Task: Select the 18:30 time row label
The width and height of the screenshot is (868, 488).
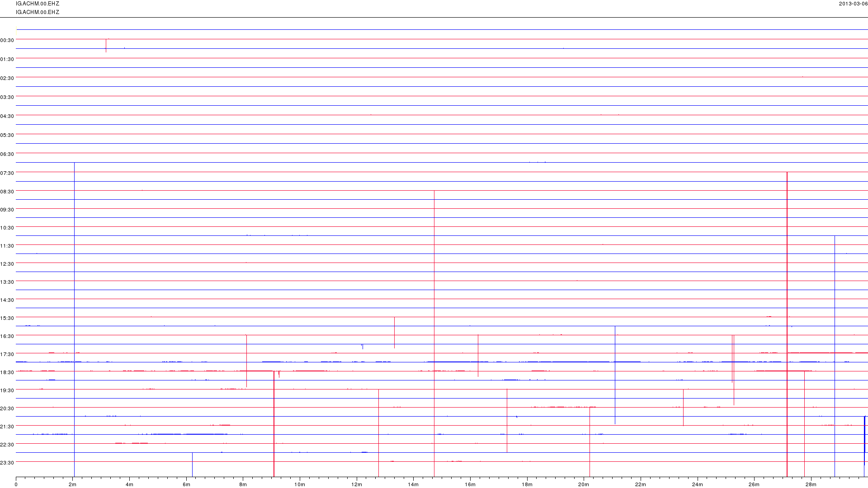Action: click(7, 372)
